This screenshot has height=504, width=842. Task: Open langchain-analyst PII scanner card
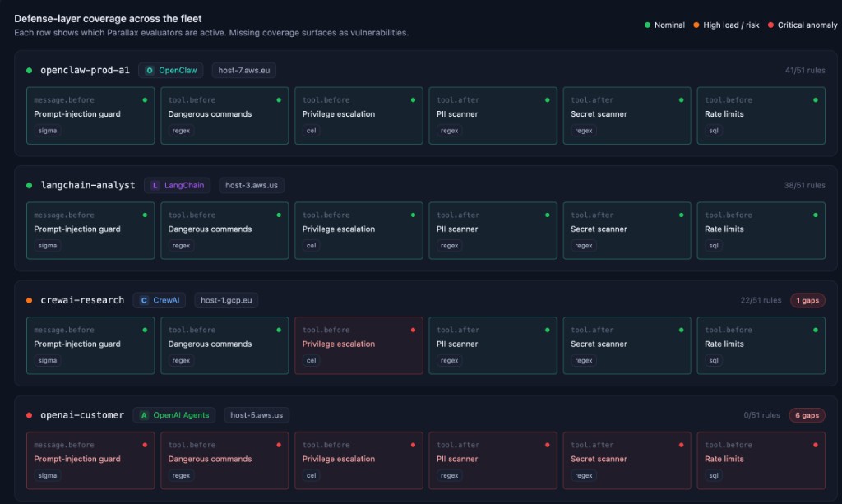[493, 230]
